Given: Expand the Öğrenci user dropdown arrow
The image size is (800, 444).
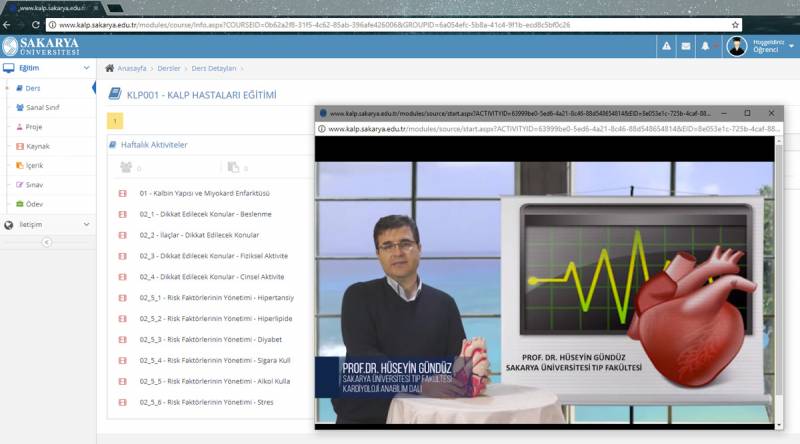Looking at the screenshot, I should pos(792,47).
